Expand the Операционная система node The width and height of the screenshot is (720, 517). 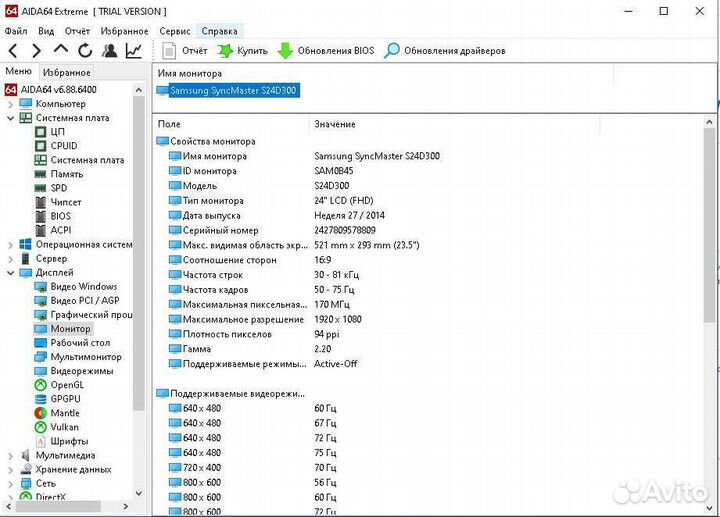click(x=10, y=245)
